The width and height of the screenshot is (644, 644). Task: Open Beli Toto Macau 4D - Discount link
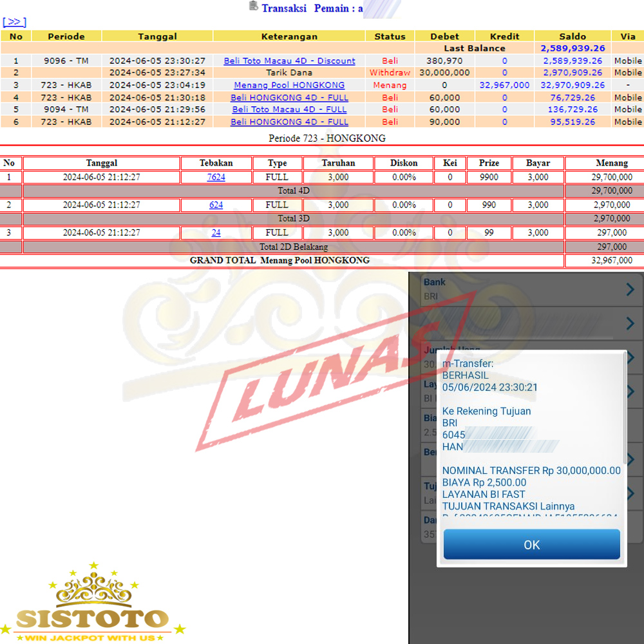[x=289, y=61]
